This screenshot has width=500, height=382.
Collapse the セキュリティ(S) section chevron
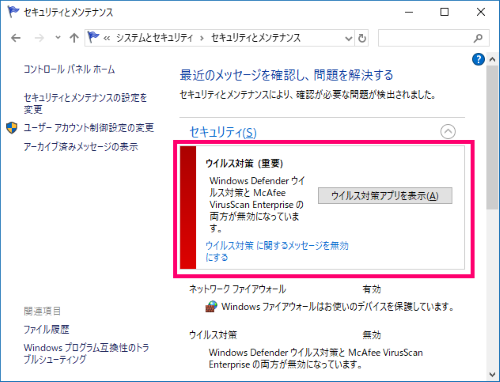(448, 131)
